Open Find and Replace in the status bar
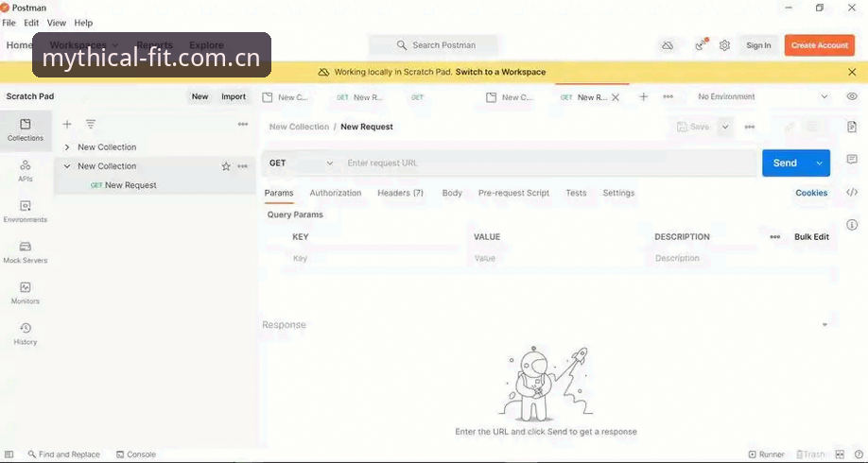868x463 pixels. click(x=63, y=454)
